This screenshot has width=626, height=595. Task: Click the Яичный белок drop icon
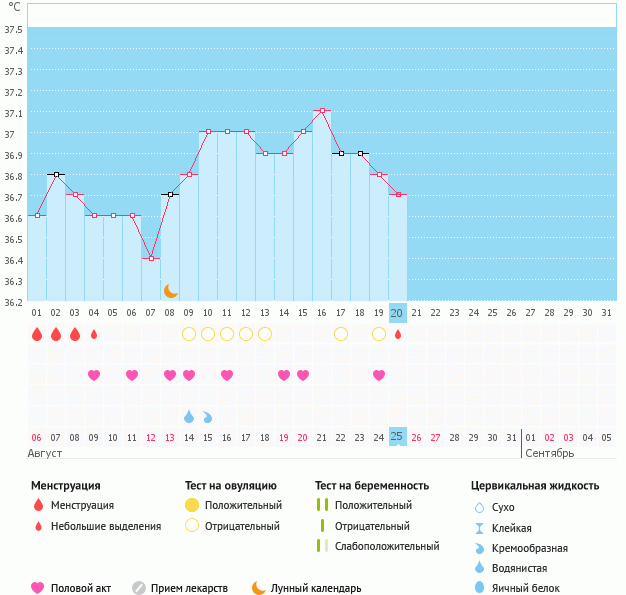click(x=479, y=588)
